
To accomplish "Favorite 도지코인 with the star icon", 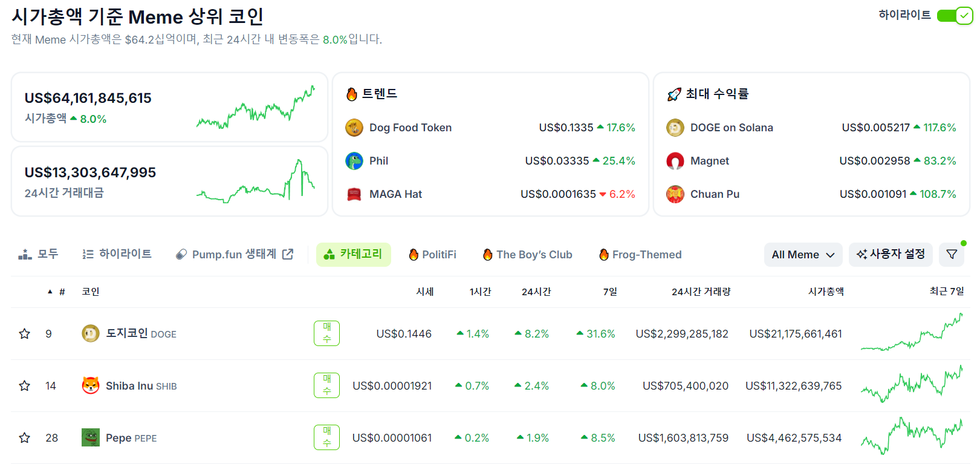I will point(25,334).
